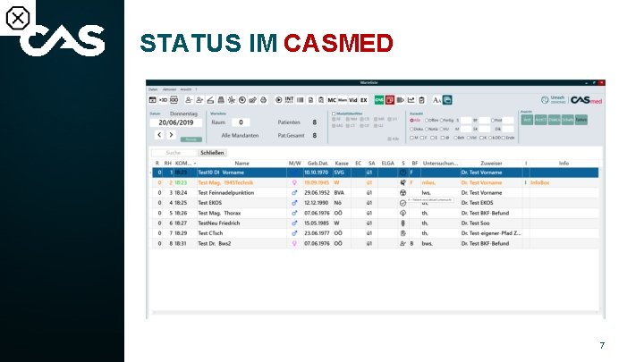This screenshot has height=362, width=644.
Task: Click the red list toolbar icon
Action: [x=390, y=100]
